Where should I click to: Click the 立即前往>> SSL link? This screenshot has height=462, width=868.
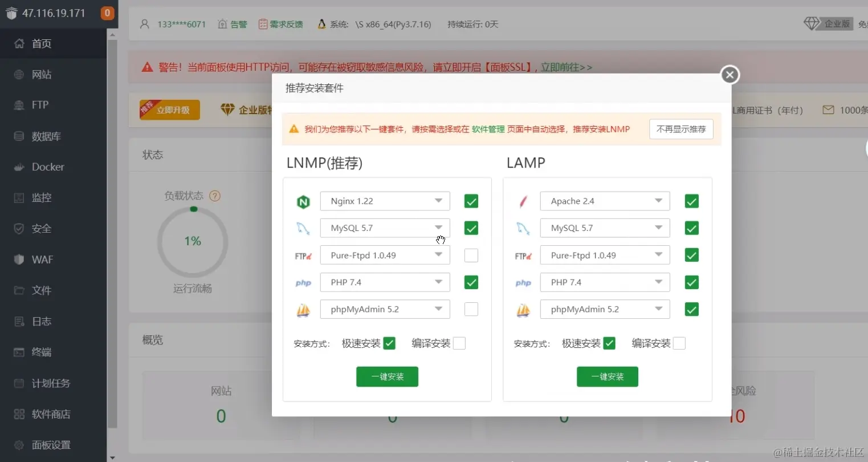567,67
